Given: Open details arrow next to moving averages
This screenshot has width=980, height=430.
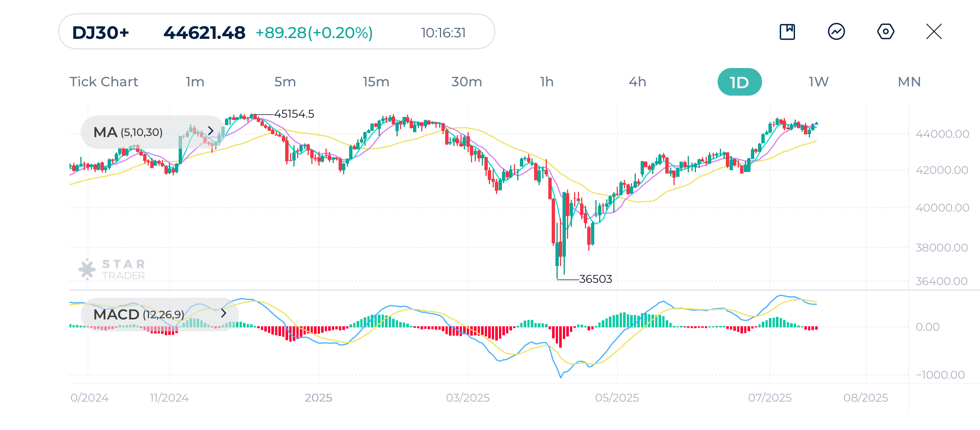Looking at the screenshot, I should (x=211, y=132).
